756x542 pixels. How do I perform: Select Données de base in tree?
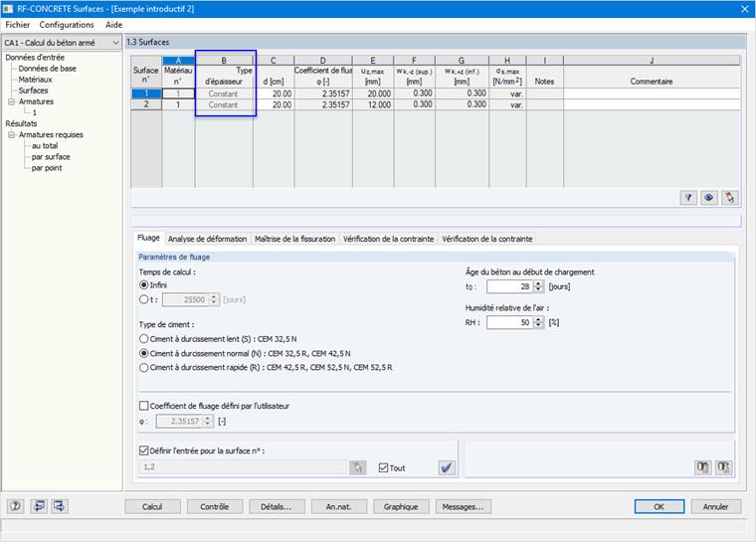coord(48,69)
